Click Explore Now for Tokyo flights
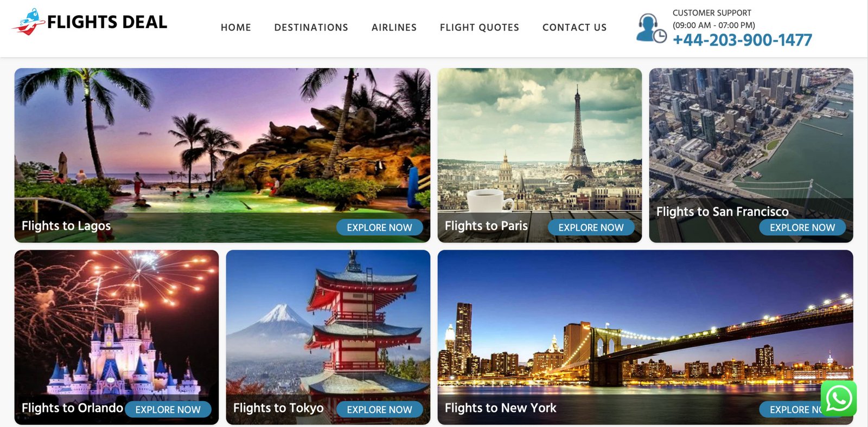 [x=380, y=410]
